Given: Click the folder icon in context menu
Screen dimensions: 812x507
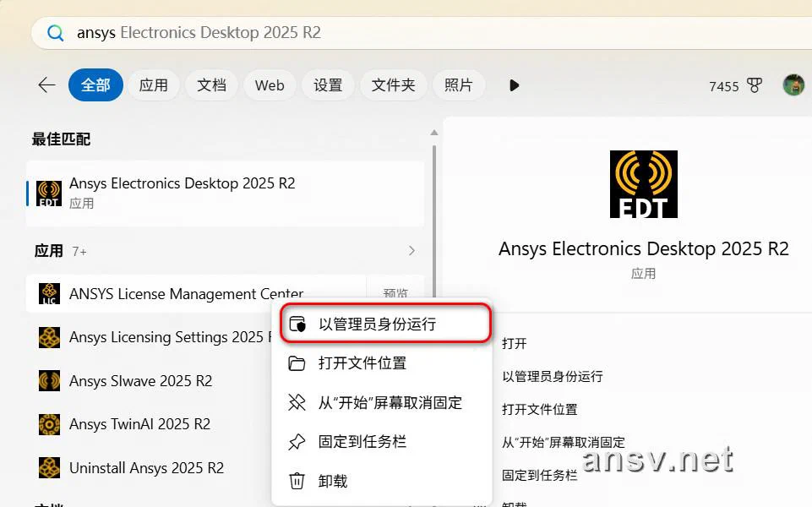Looking at the screenshot, I should [x=297, y=363].
